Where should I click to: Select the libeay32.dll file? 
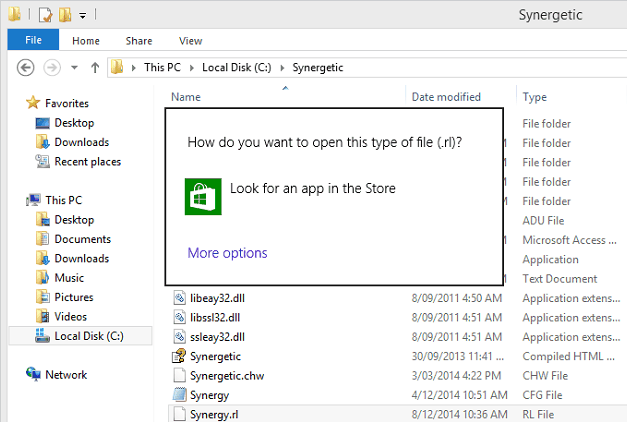tap(217, 298)
